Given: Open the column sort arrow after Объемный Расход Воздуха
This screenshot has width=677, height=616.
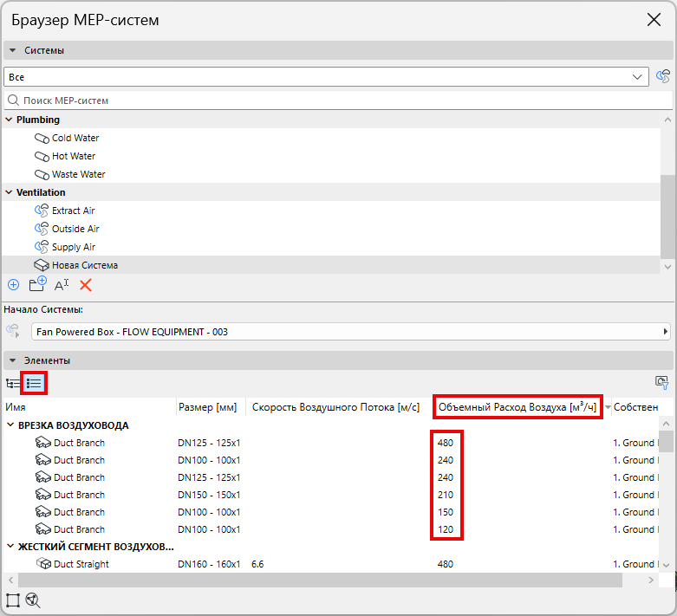Looking at the screenshot, I should [x=608, y=407].
